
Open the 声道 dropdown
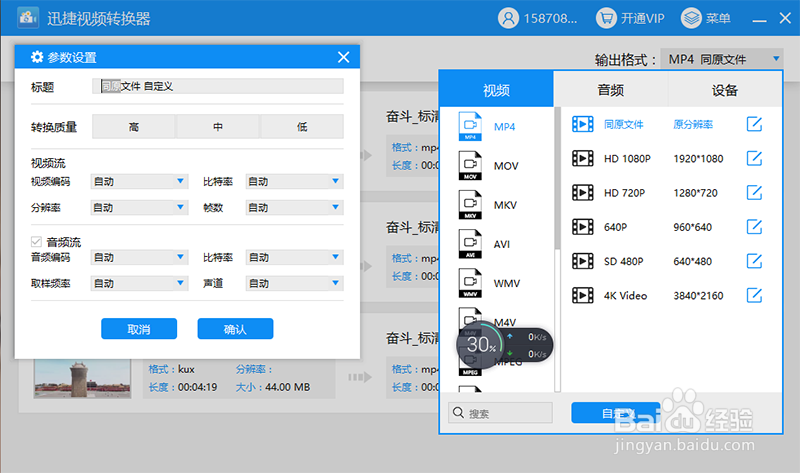(294, 283)
